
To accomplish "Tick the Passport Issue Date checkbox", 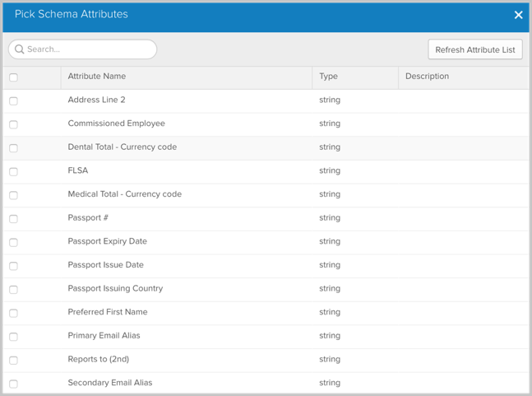I will click(x=13, y=266).
